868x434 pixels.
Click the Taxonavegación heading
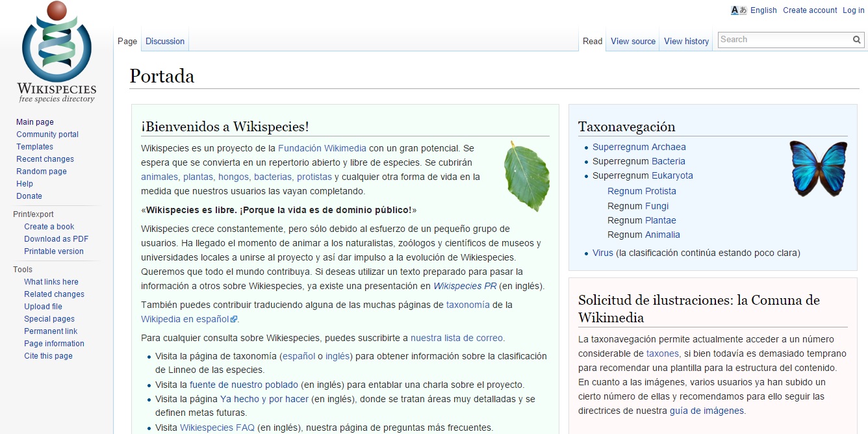(627, 127)
